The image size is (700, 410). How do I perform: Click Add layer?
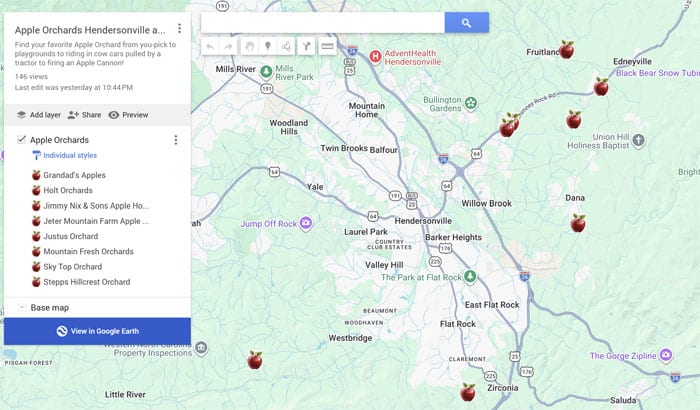(39, 115)
